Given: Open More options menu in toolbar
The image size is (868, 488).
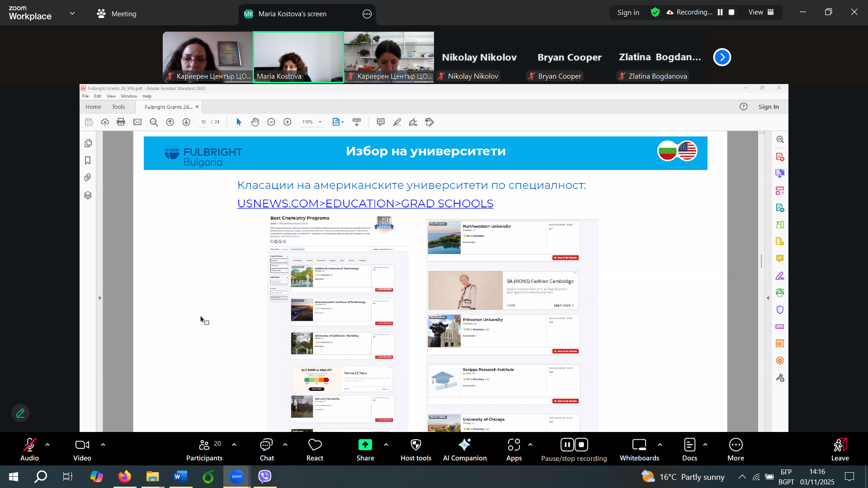Looking at the screenshot, I should [x=736, y=446].
